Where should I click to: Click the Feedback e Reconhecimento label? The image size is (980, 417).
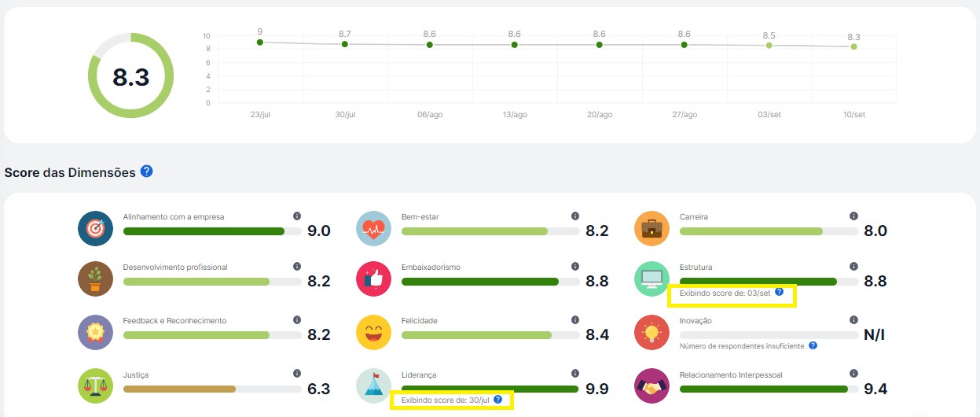pyautogui.click(x=174, y=321)
